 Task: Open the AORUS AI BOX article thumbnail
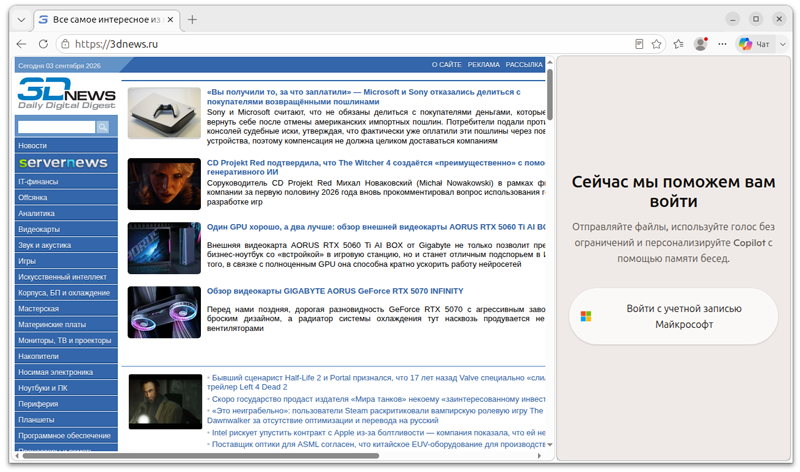pos(164,248)
